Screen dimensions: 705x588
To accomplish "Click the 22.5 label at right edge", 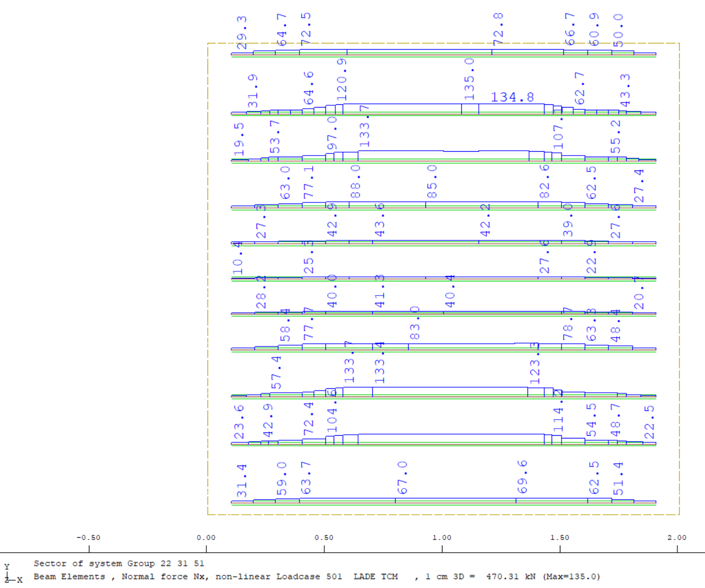I will (x=649, y=421).
